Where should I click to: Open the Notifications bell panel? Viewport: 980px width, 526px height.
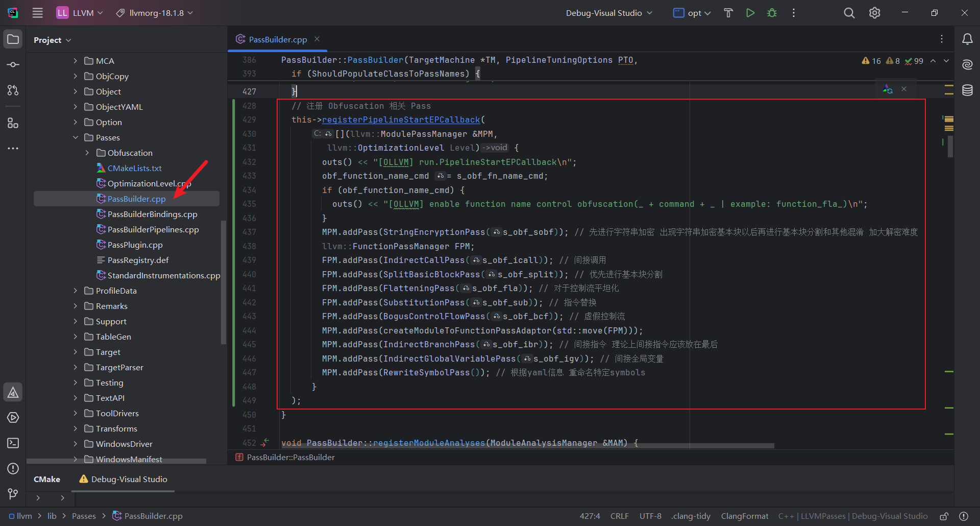967,39
